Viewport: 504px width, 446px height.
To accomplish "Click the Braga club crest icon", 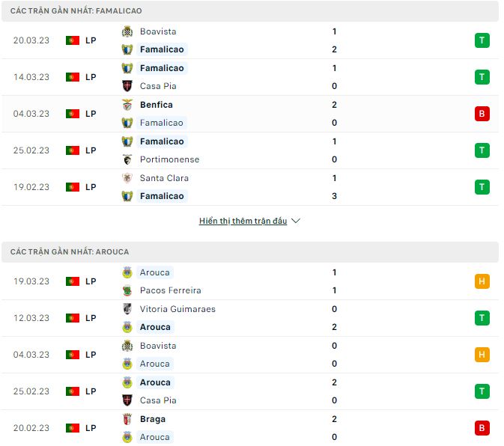I will (127, 419).
